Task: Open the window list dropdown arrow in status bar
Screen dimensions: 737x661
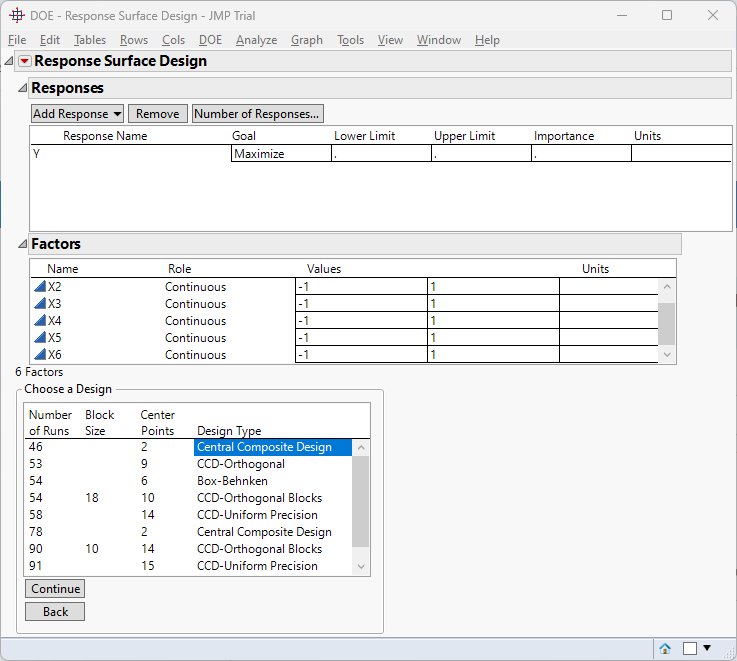Action: (707, 648)
